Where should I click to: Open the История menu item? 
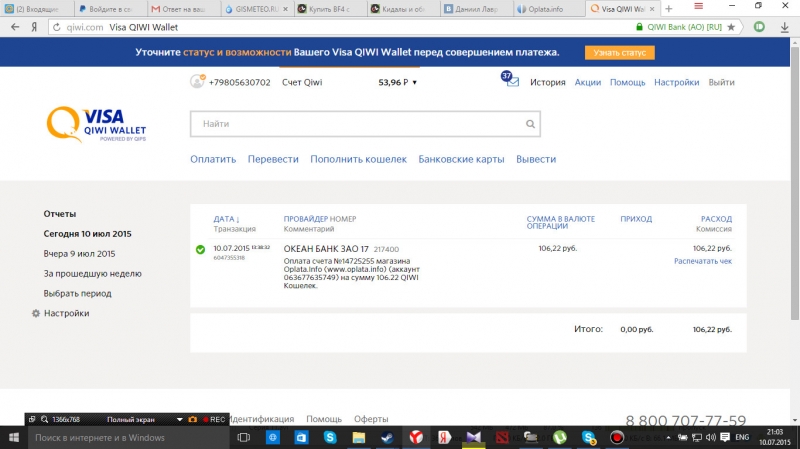click(547, 82)
